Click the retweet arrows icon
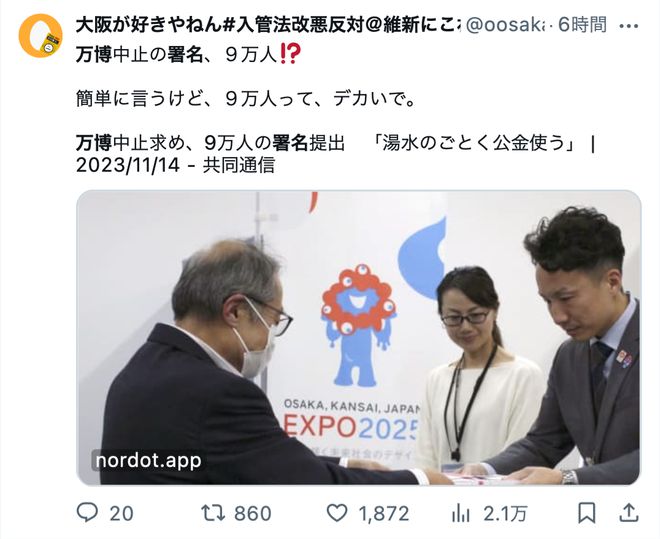The width and height of the screenshot is (660, 539). [x=213, y=513]
